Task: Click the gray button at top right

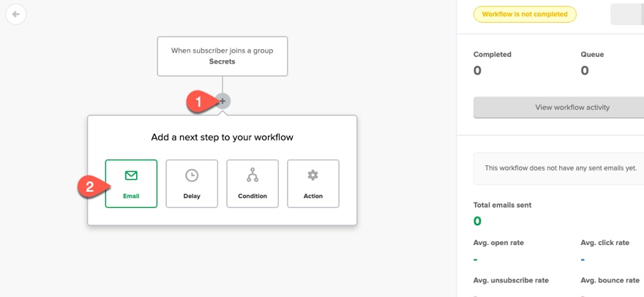Action: [x=627, y=14]
